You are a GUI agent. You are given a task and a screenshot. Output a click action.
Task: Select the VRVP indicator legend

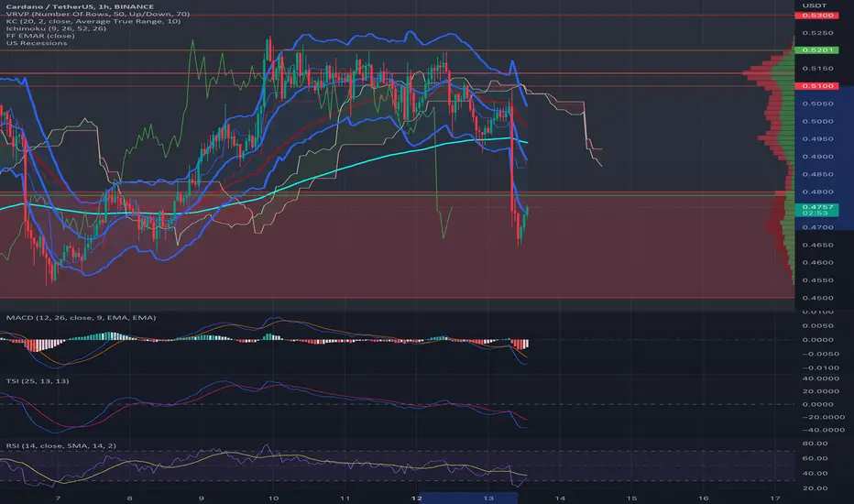click(98, 14)
